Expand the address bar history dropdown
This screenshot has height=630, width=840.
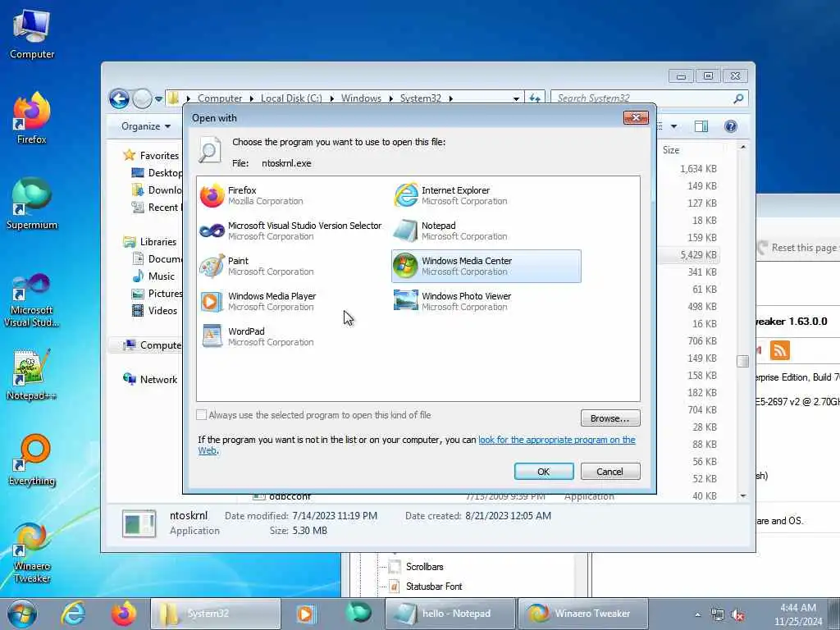click(x=516, y=98)
